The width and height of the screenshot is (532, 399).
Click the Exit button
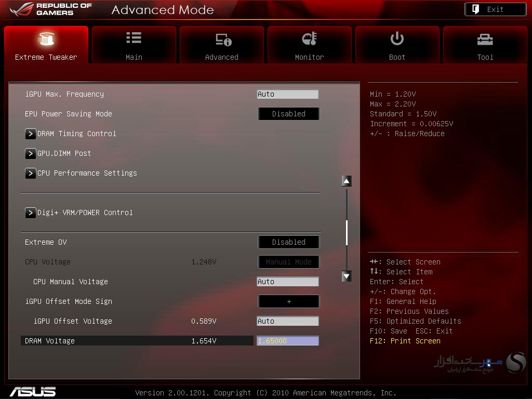pos(495,9)
